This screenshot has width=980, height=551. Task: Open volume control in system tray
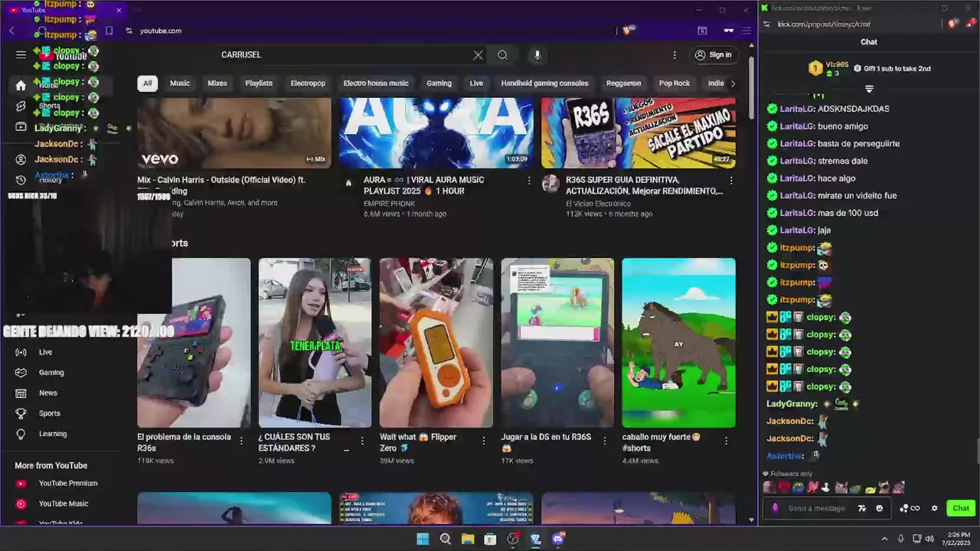click(929, 539)
